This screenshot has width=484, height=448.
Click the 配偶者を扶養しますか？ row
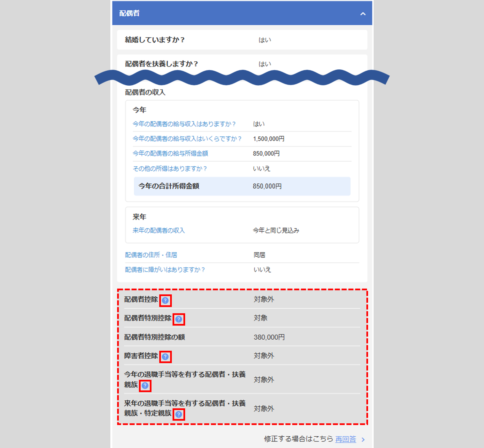point(242,64)
